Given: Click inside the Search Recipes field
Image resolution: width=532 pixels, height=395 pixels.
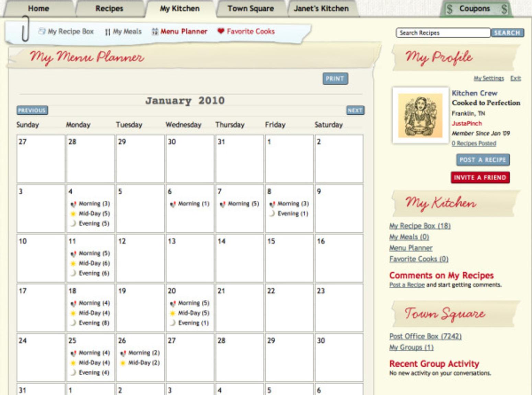Looking at the screenshot, I should [x=443, y=33].
